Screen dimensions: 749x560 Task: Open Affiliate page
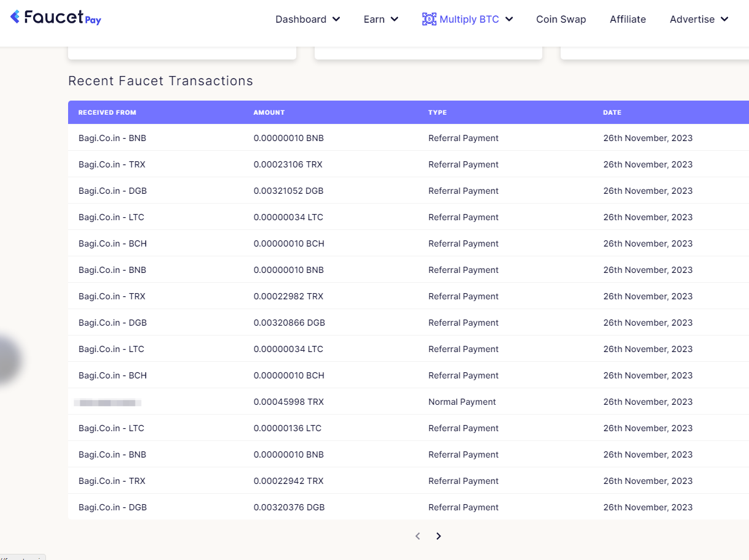tap(628, 19)
